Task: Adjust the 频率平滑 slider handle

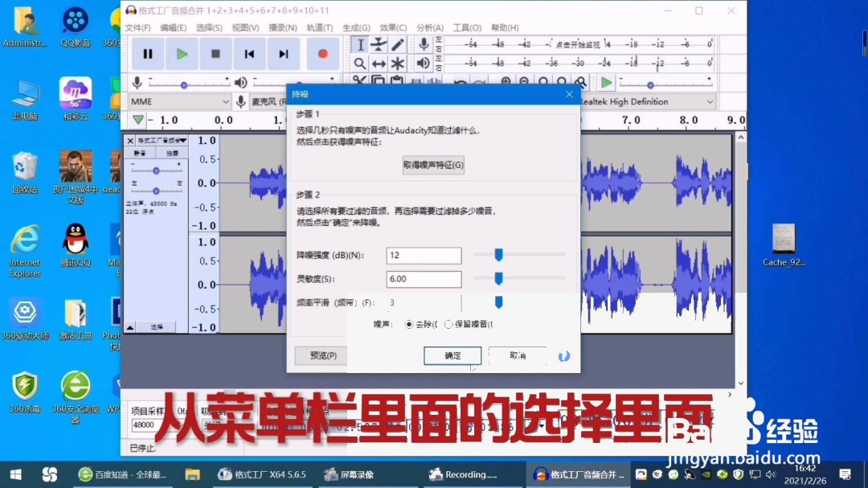Action: (499, 302)
